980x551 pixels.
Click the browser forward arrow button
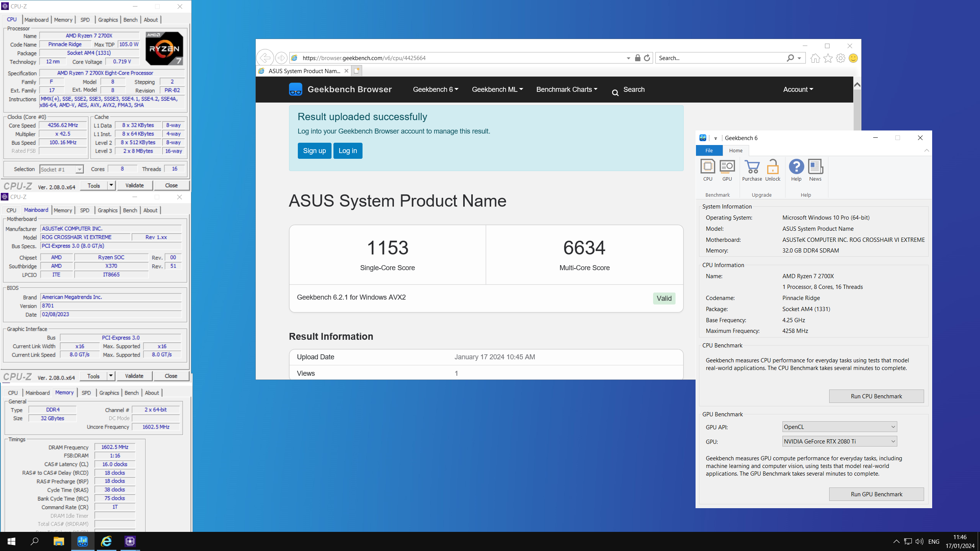pyautogui.click(x=281, y=58)
